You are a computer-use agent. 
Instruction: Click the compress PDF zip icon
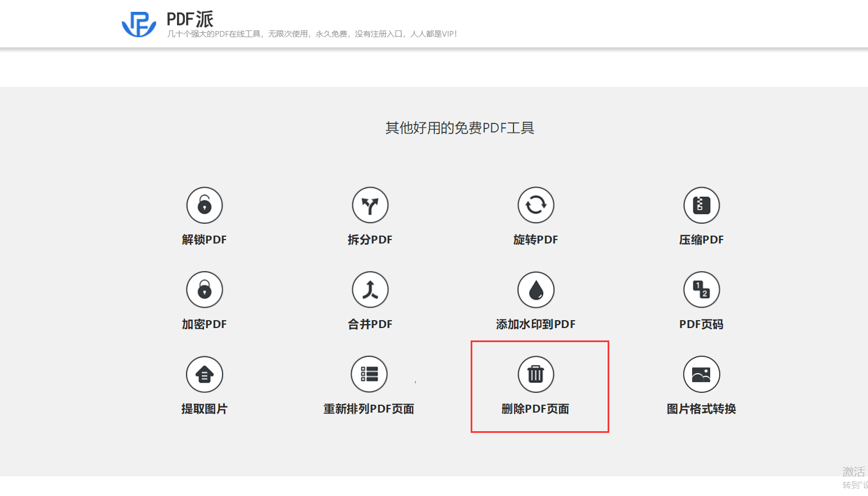tap(702, 205)
